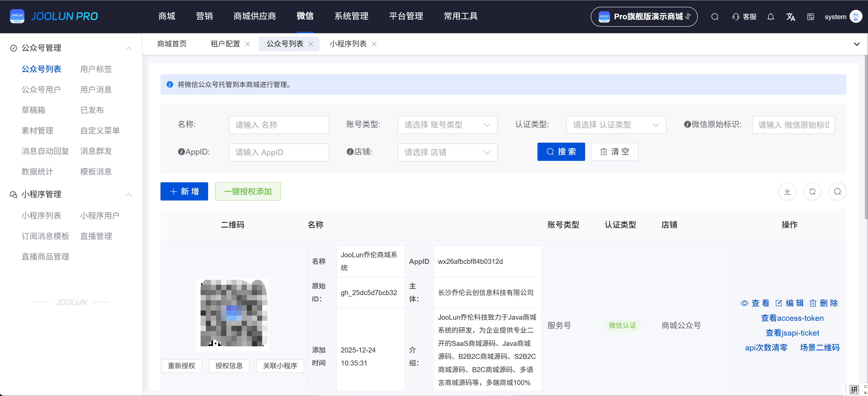Click the 授权信息 button

pyautogui.click(x=229, y=366)
